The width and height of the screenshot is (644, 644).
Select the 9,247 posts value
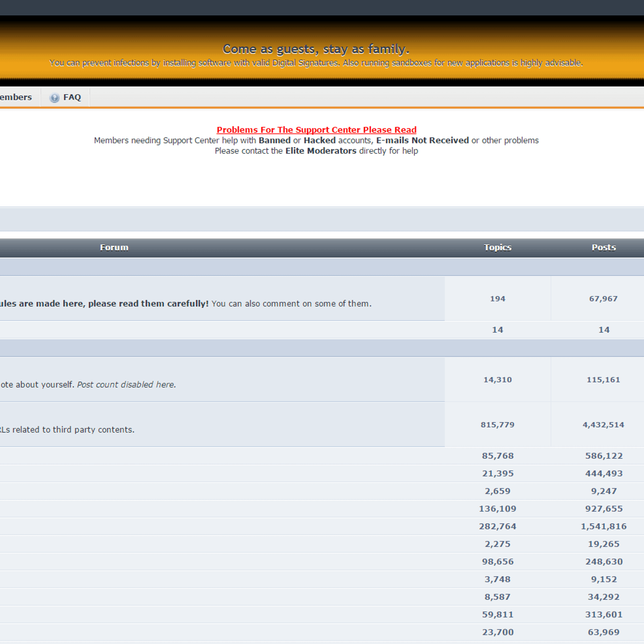click(604, 491)
